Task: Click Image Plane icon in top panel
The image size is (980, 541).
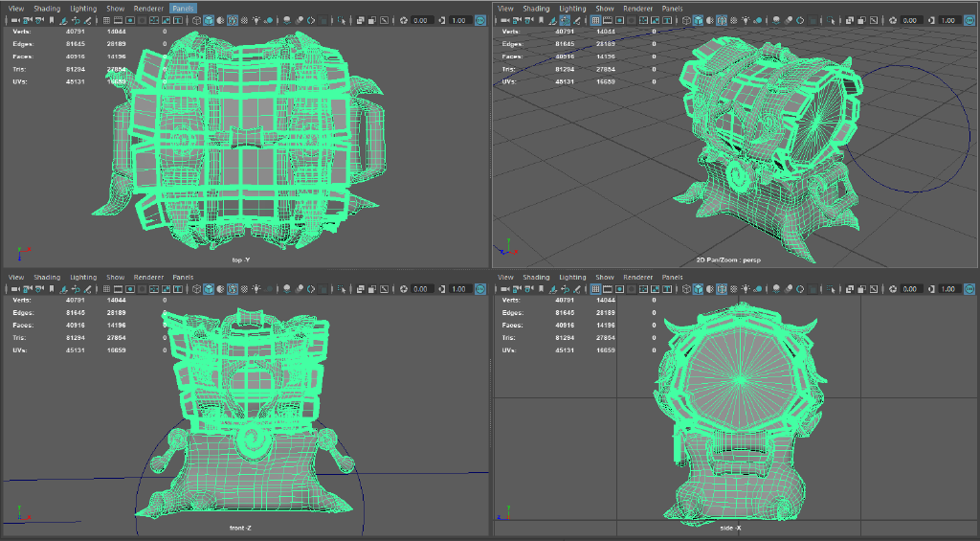Action: click(x=63, y=20)
